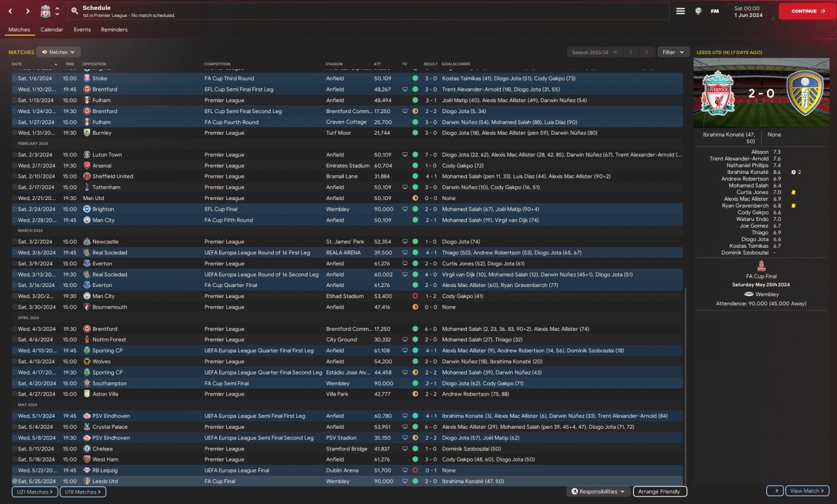
Task: Click the View Match button
Action: 807,491
